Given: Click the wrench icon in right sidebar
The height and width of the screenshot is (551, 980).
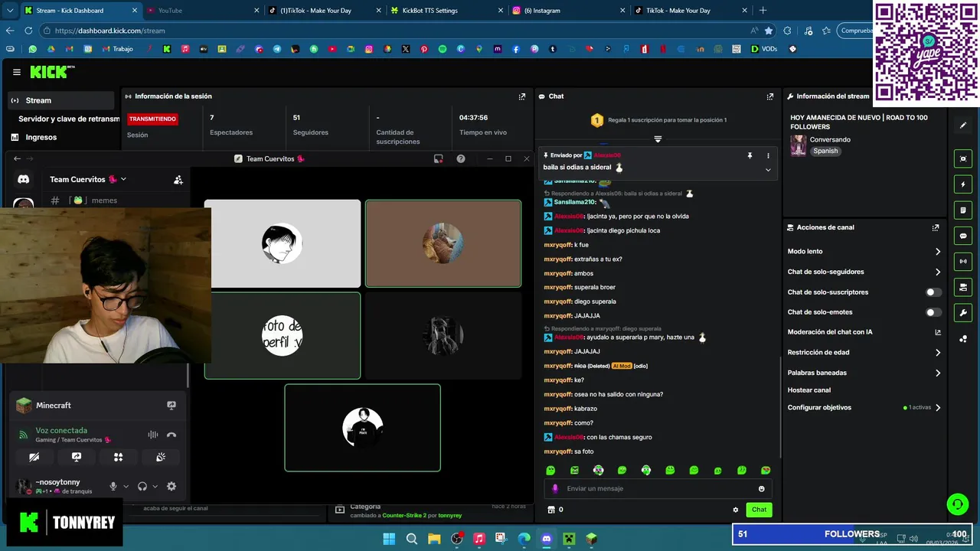Looking at the screenshot, I should (x=963, y=313).
